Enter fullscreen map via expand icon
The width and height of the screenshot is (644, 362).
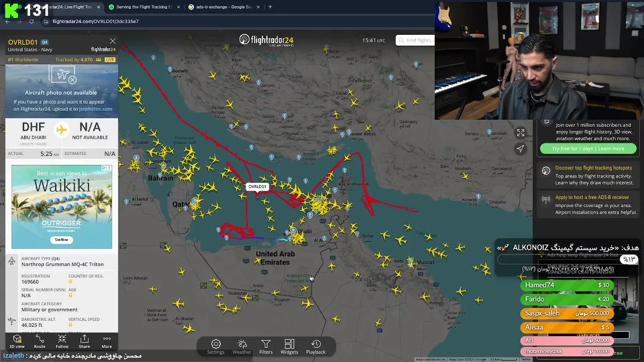click(x=521, y=133)
